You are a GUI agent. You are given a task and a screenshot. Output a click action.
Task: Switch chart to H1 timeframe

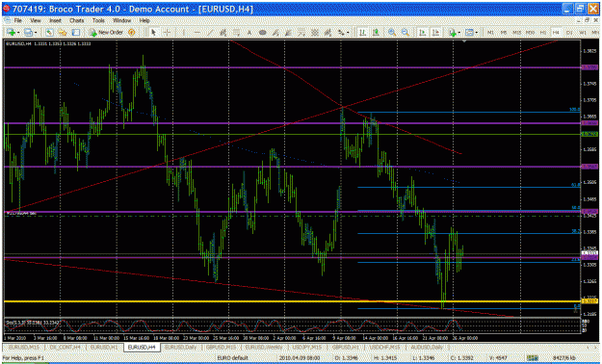(543, 33)
